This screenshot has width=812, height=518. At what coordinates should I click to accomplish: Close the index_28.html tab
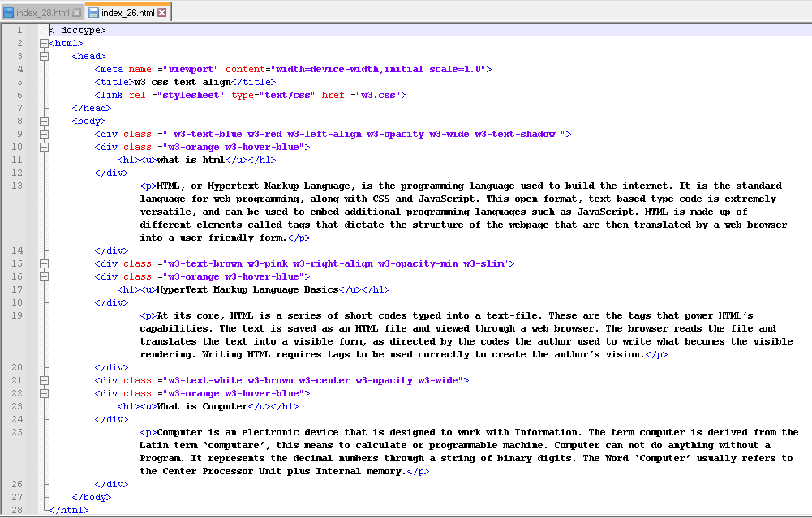(77, 13)
